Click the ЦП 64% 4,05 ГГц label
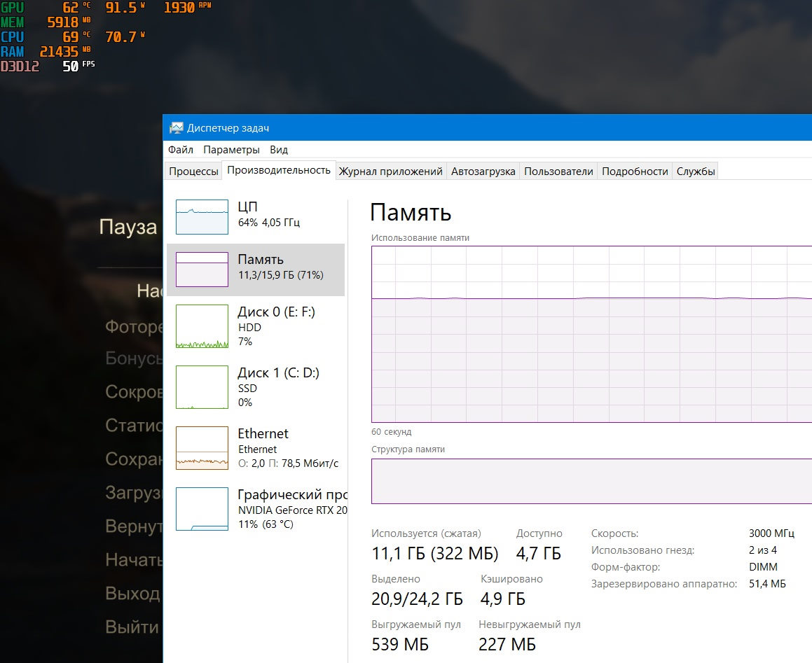This screenshot has height=663, width=812. tap(269, 214)
